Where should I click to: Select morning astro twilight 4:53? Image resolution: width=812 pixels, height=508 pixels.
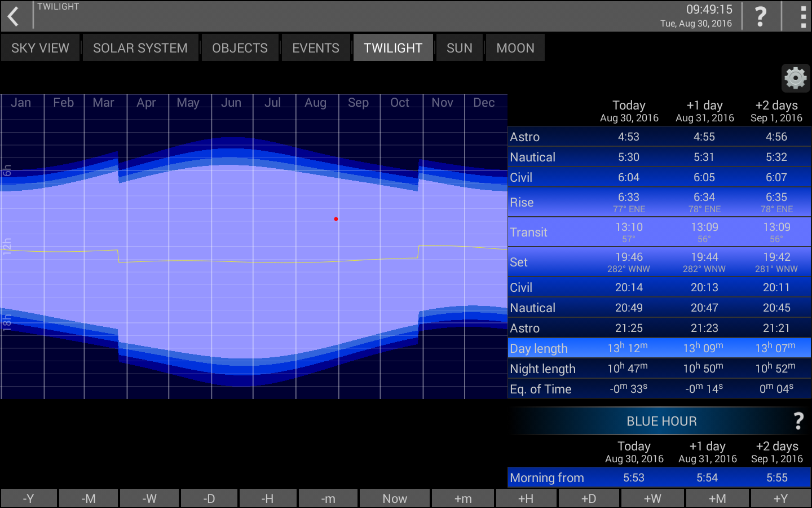click(x=629, y=137)
